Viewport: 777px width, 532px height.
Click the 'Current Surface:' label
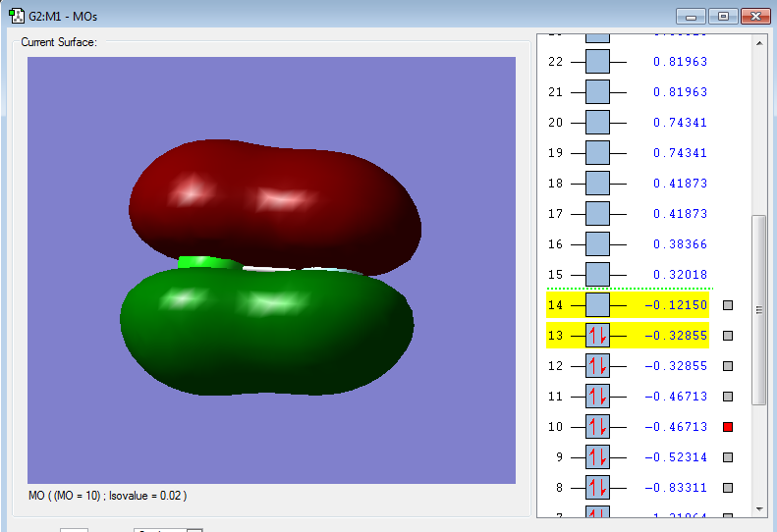click(x=59, y=42)
